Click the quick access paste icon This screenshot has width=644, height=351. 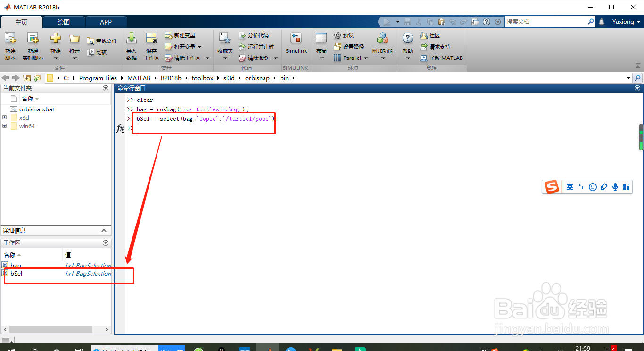442,22
